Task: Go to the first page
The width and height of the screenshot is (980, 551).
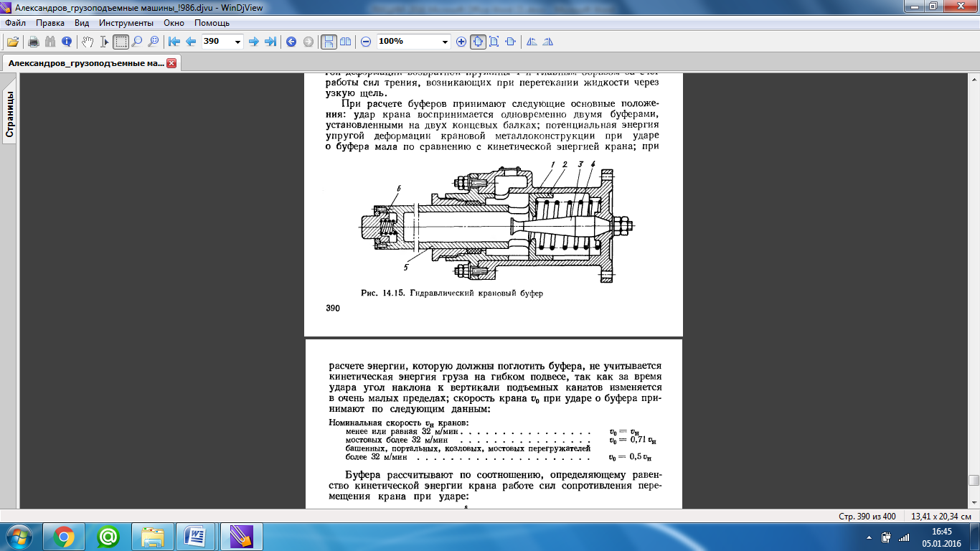Action: click(x=174, y=42)
